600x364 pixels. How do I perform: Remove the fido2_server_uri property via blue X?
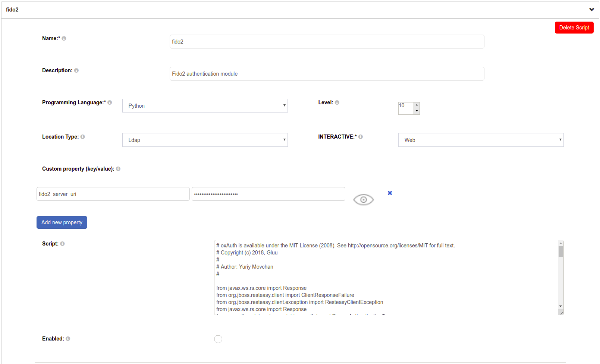[390, 193]
